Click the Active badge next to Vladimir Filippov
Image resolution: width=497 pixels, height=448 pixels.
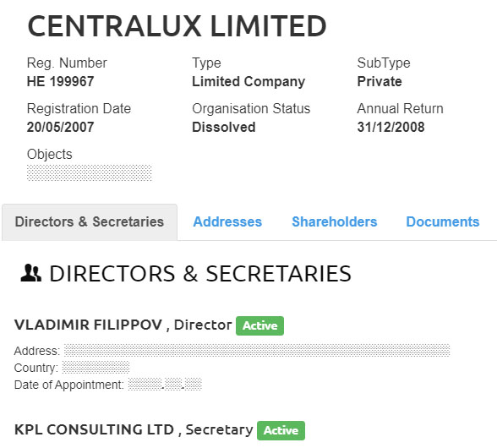[x=259, y=325]
